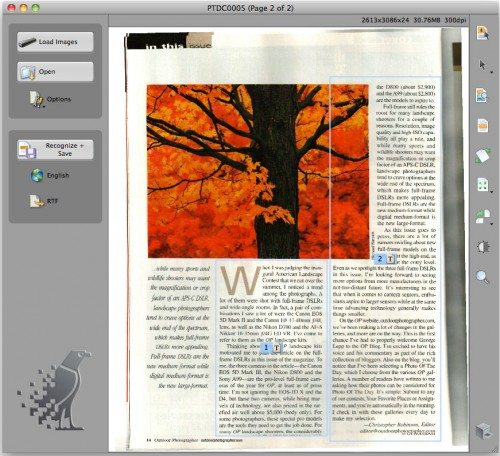Screen dimensions: 500x456
Task: Choose the RTF output format
Action: point(44,201)
